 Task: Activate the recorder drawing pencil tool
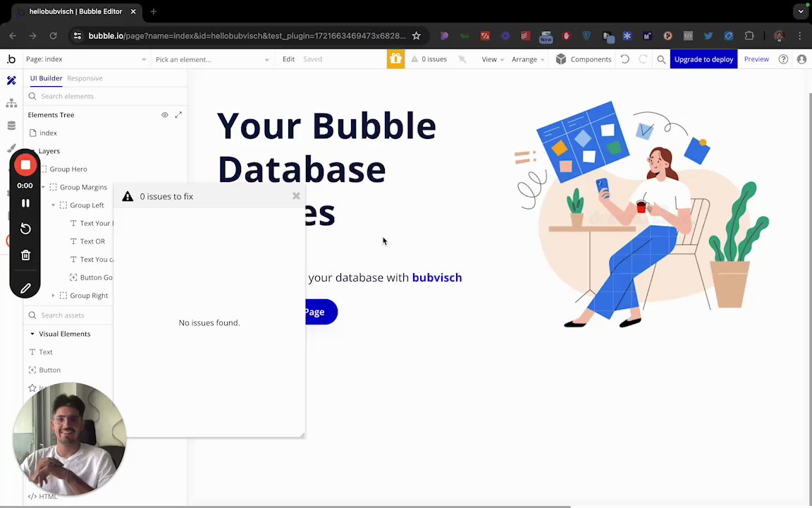click(25, 288)
